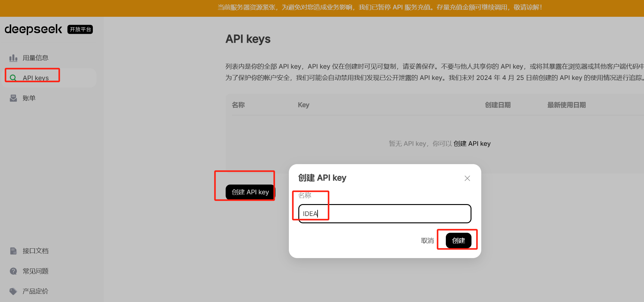The height and width of the screenshot is (302, 644).
Task: Click the 名称 column header
Action: [x=238, y=105]
